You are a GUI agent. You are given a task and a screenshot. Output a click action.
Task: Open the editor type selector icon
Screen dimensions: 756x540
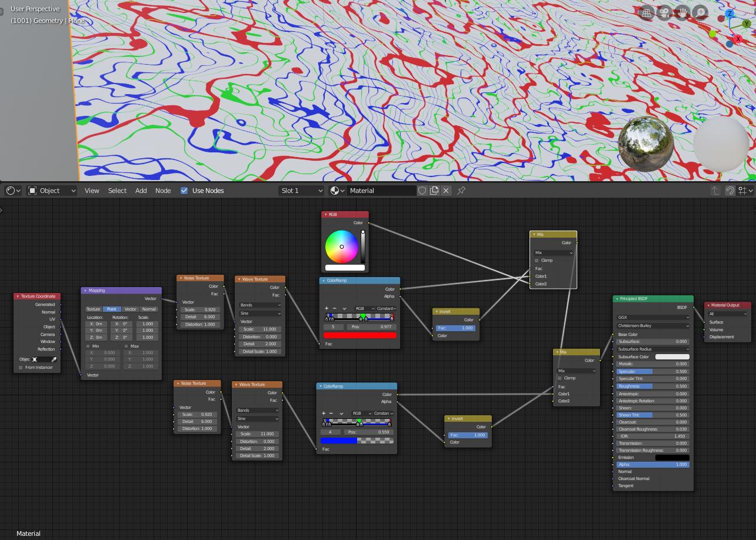click(x=13, y=191)
